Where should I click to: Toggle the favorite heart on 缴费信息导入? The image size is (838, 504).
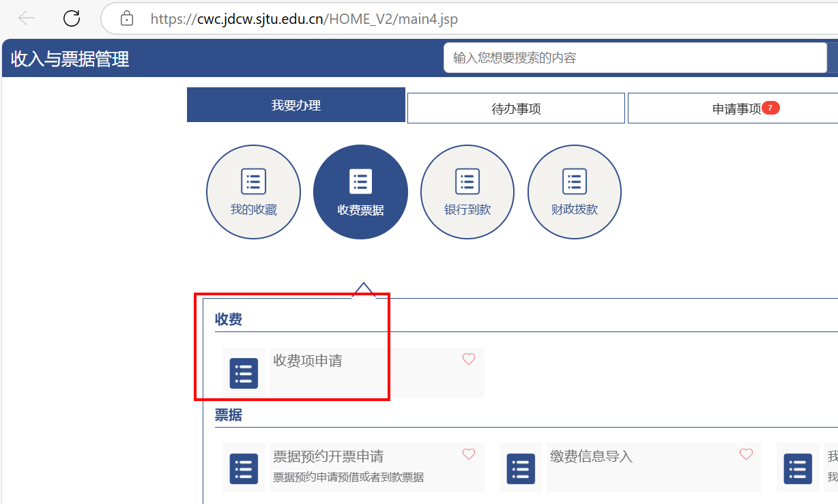(x=746, y=454)
